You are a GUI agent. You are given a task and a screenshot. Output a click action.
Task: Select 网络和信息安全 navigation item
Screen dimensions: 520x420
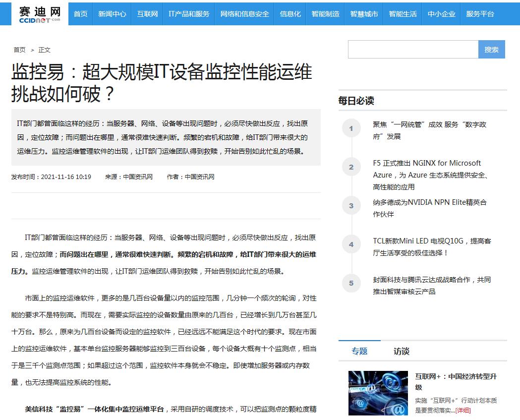tap(244, 14)
